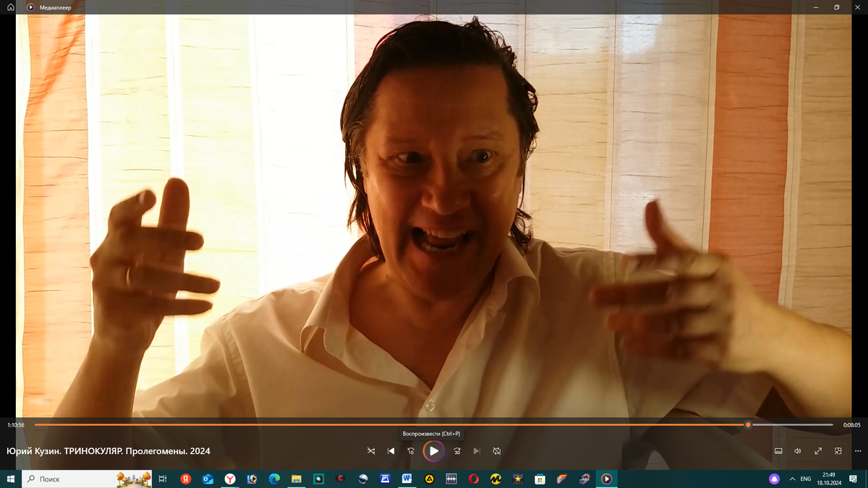This screenshot has height=488, width=868.
Task: Open Microsoft Edge from taskbar
Action: click(274, 479)
